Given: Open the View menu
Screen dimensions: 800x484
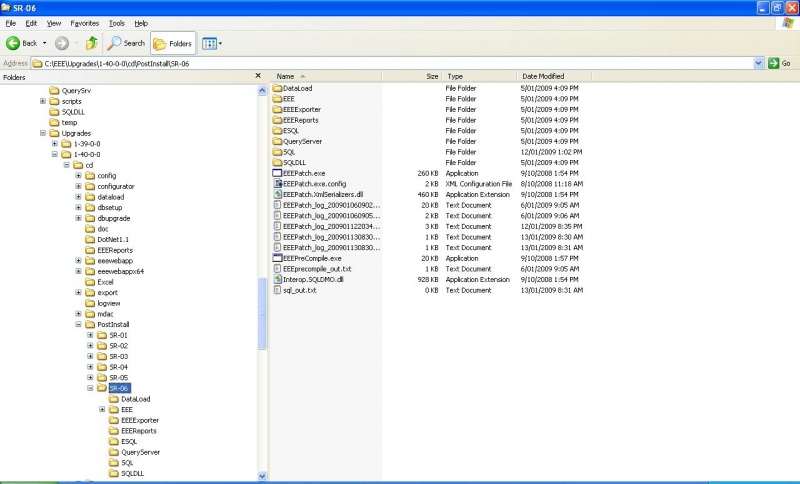Looking at the screenshot, I should coord(54,23).
